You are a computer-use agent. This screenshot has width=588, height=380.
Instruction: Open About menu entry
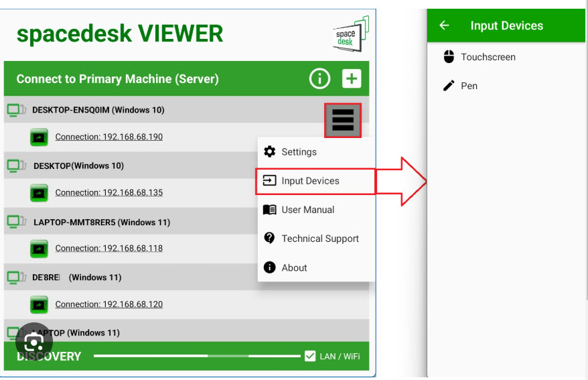(315, 267)
